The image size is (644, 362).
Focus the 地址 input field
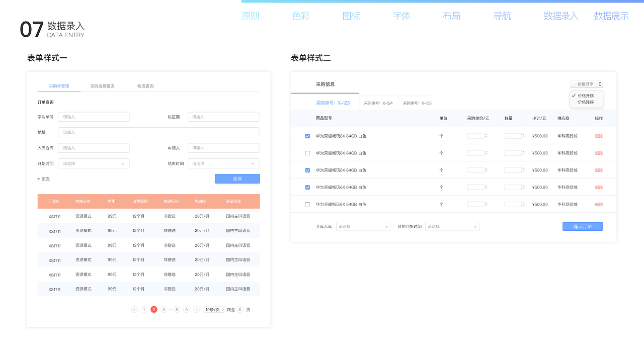(158, 132)
